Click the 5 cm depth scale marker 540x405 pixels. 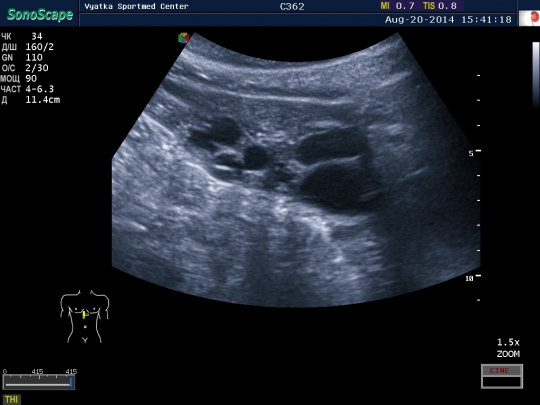[475, 153]
